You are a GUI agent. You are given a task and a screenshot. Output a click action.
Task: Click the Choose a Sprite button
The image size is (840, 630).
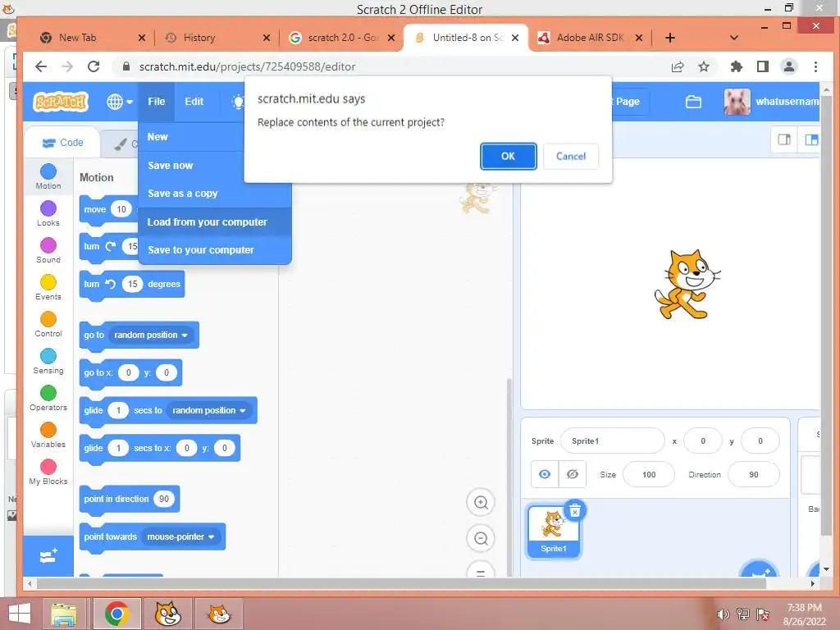coord(759,570)
